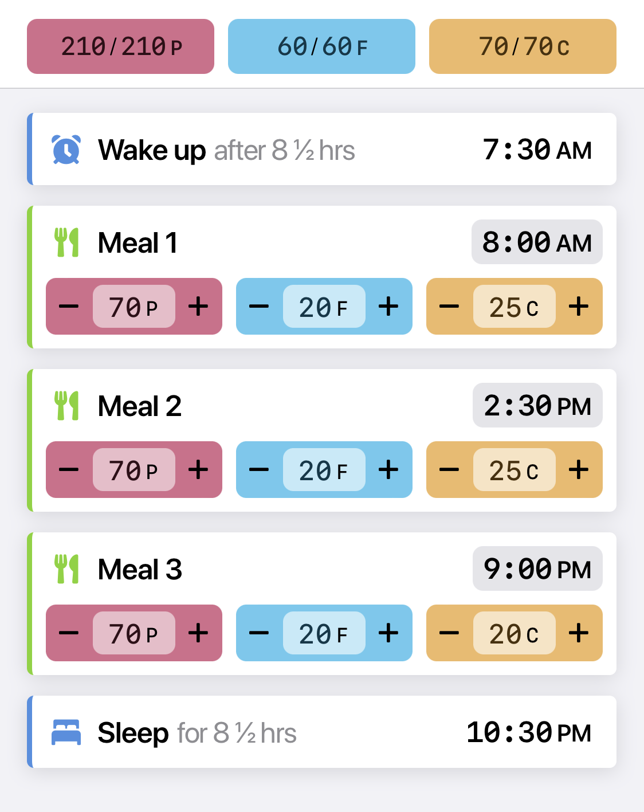
Task: Increase Meal 1 protein with plus
Action: click(x=198, y=307)
